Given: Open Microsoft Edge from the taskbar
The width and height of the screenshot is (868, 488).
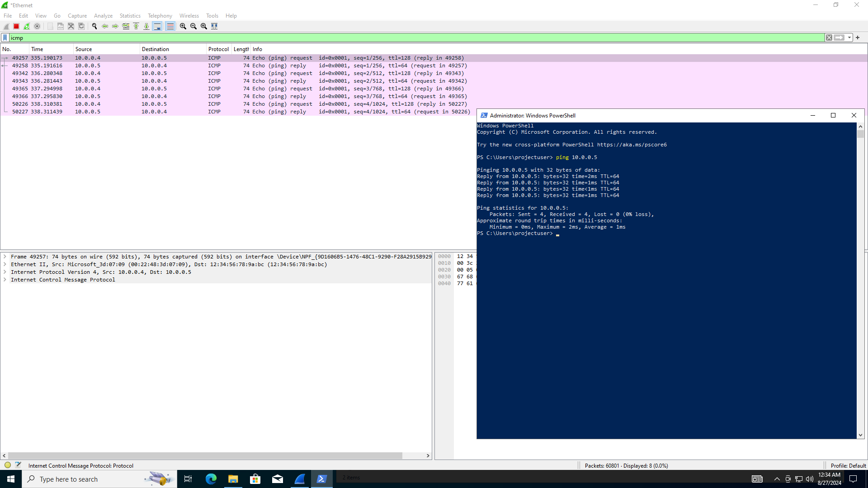Looking at the screenshot, I should 211,479.
